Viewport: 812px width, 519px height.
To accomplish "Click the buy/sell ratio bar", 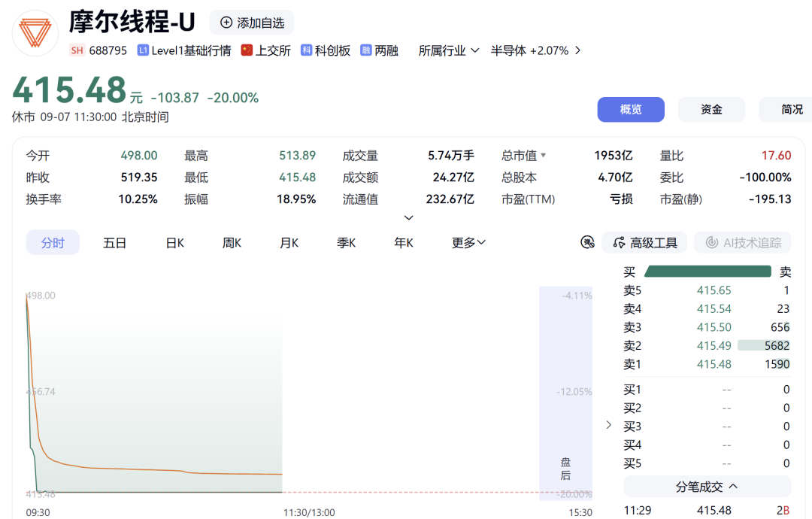I will click(707, 272).
